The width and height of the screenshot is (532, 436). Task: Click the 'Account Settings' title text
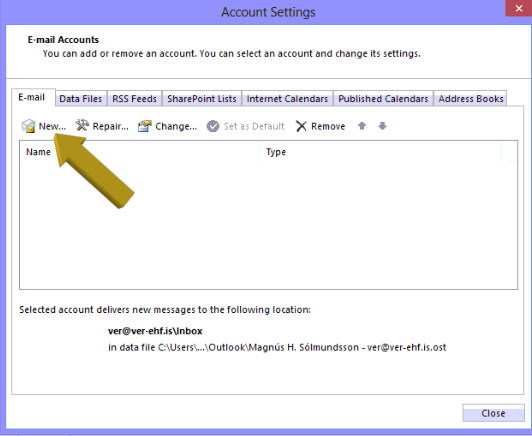(268, 12)
